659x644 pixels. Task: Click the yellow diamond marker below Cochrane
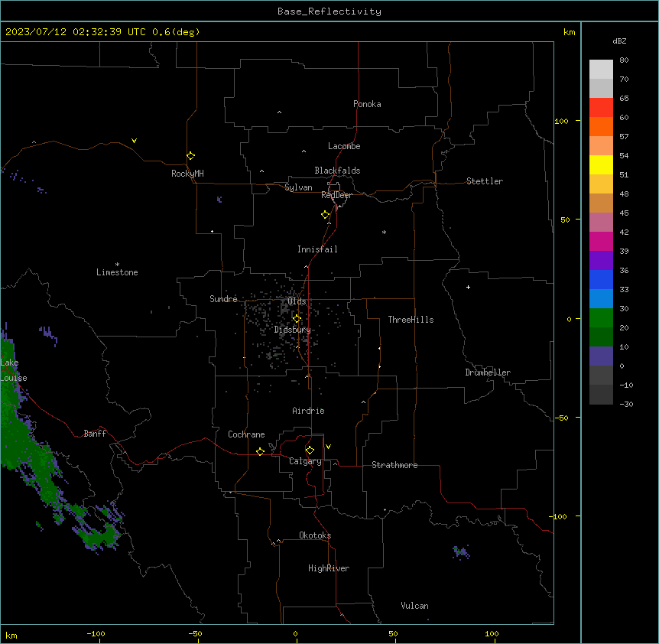pyautogui.click(x=260, y=451)
